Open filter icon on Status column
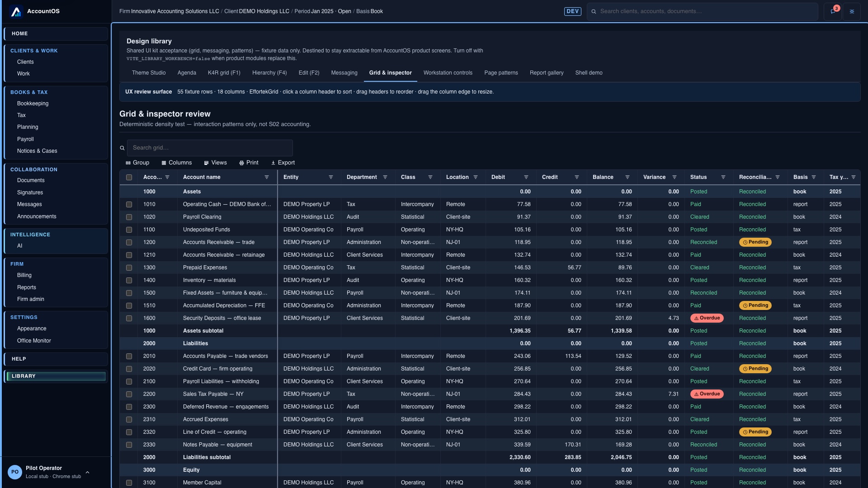 pos(723,177)
